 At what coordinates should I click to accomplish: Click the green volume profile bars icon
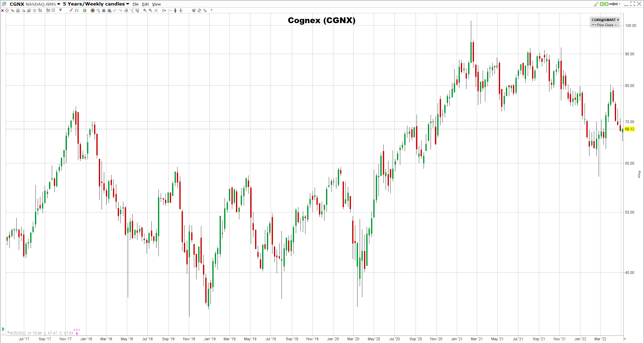click(126, 10)
